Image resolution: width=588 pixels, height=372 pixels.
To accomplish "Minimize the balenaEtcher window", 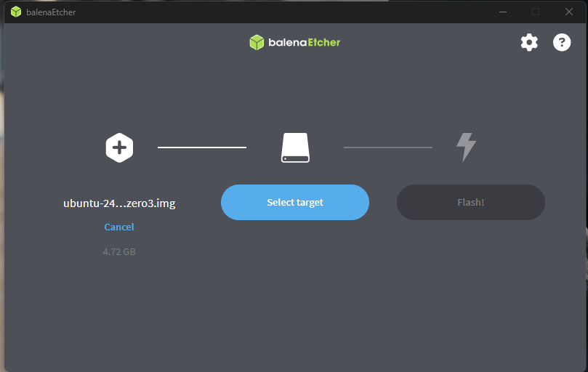I will pyautogui.click(x=502, y=12).
